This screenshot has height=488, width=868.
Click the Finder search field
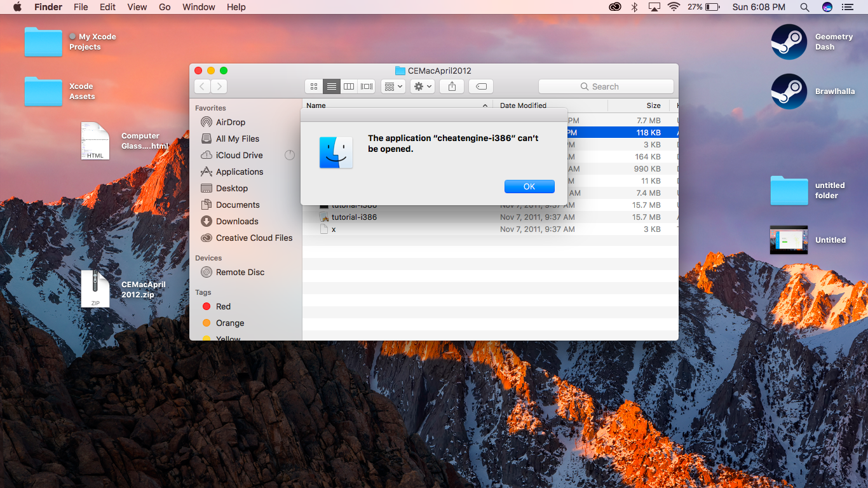pyautogui.click(x=606, y=86)
